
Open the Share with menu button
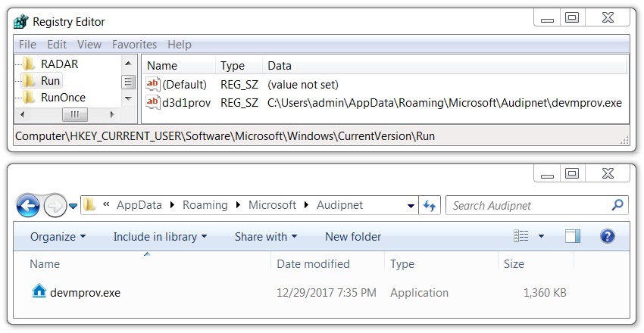(x=266, y=237)
